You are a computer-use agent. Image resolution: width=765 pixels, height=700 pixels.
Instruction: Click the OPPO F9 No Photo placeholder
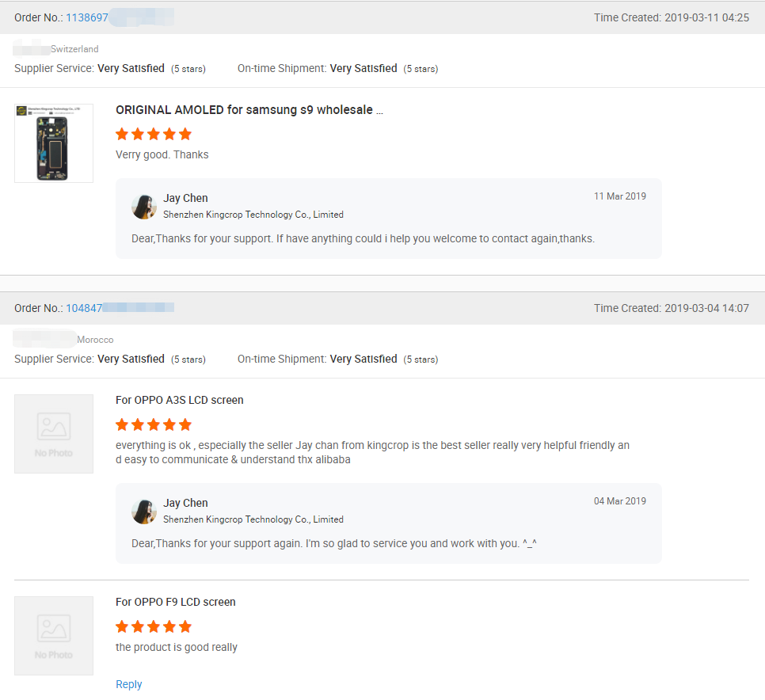pos(54,636)
